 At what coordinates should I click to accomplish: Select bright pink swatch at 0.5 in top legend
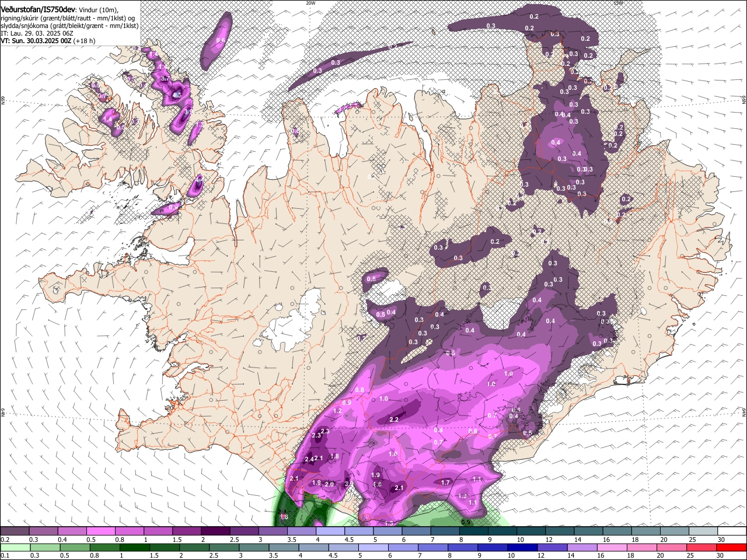(x=100, y=531)
